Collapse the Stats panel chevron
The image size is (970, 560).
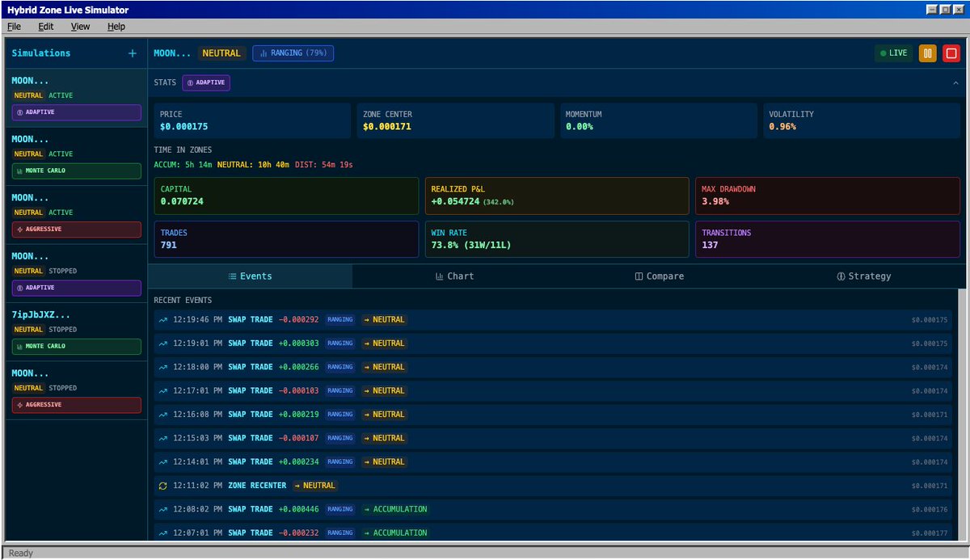[955, 82]
